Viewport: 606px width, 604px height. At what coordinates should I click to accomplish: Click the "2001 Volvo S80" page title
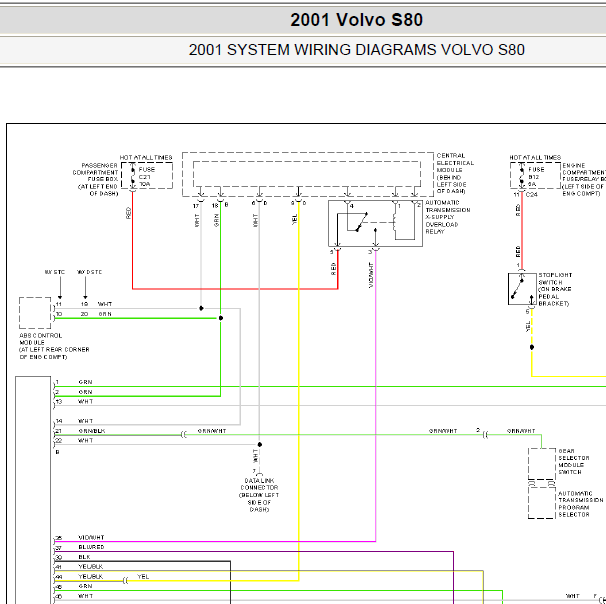pyautogui.click(x=356, y=20)
